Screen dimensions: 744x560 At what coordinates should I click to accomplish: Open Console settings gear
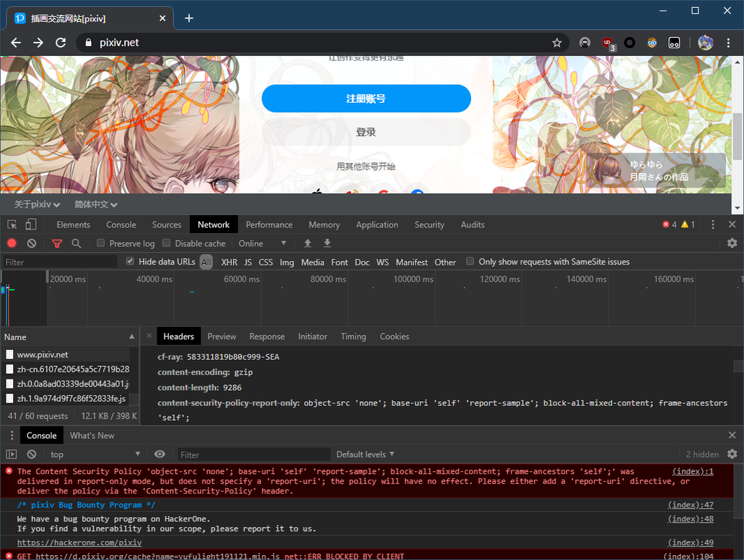732,454
